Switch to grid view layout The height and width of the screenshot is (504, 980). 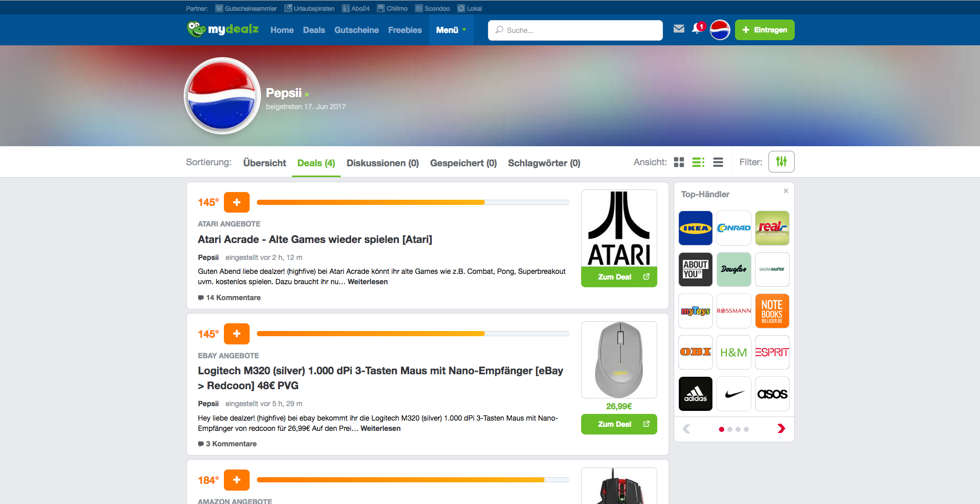click(679, 162)
